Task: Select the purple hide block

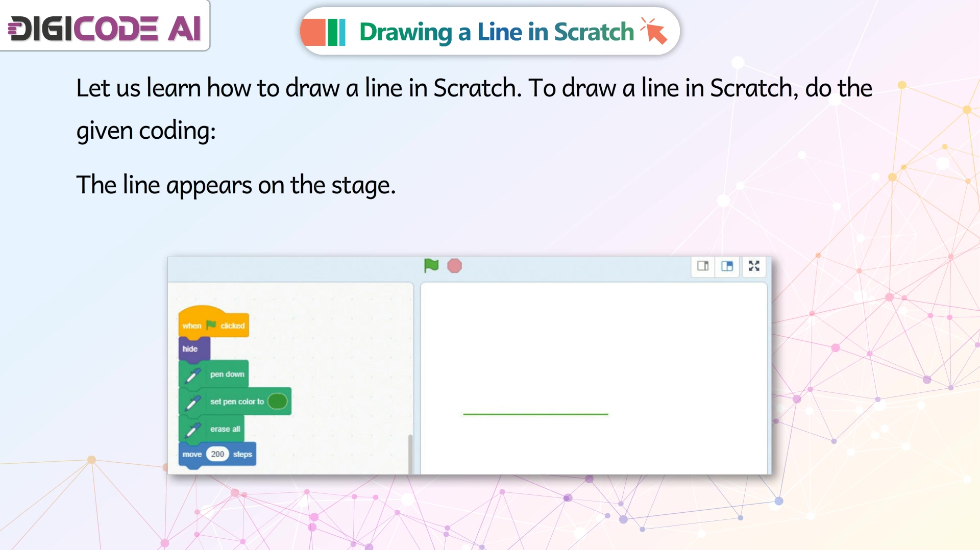Action: 194,349
